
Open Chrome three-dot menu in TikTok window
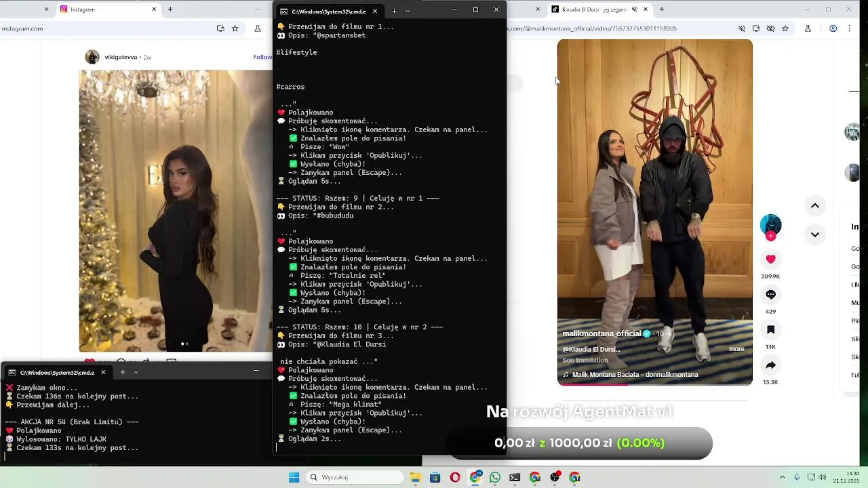[x=851, y=28]
